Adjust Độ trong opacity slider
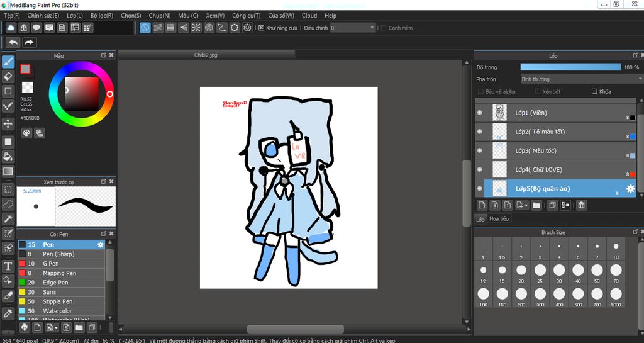Viewport: 644px width, 343px height. pyautogui.click(x=570, y=67)
